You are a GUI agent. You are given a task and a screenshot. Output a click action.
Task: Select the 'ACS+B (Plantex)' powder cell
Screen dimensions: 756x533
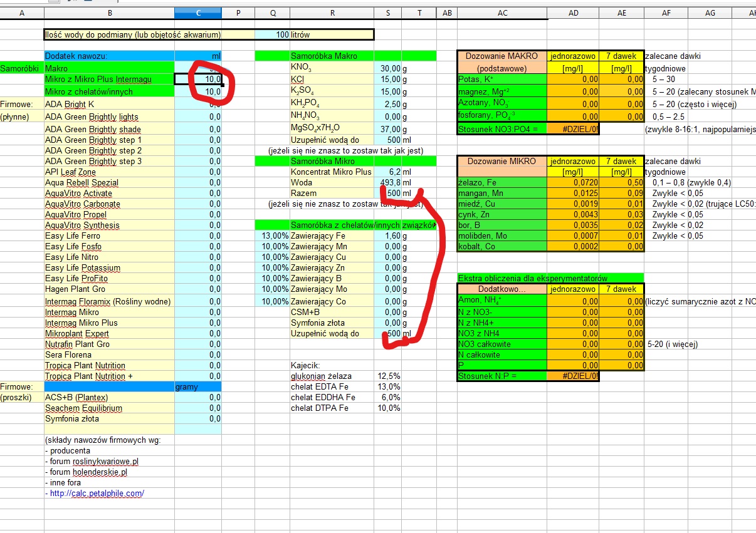click(x=109, y=398)
